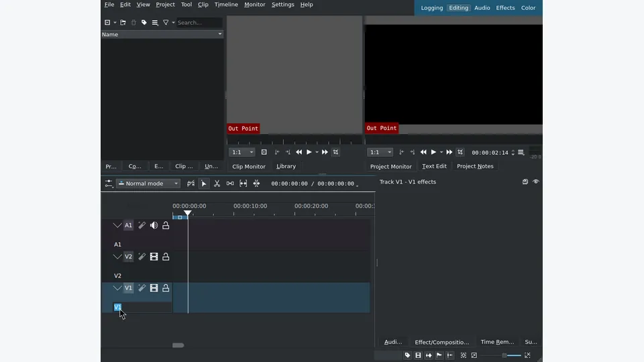Viewport: 644px width, 362px height.
Task: Set zone out point in Project Monitor
Action: click(412, 152)
